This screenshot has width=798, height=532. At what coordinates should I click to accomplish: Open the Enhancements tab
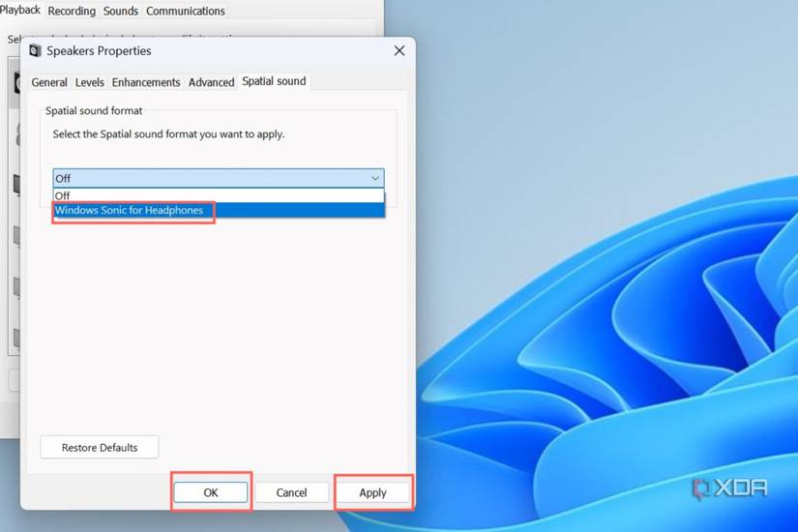pyautogui.click(x=146, y=82)
